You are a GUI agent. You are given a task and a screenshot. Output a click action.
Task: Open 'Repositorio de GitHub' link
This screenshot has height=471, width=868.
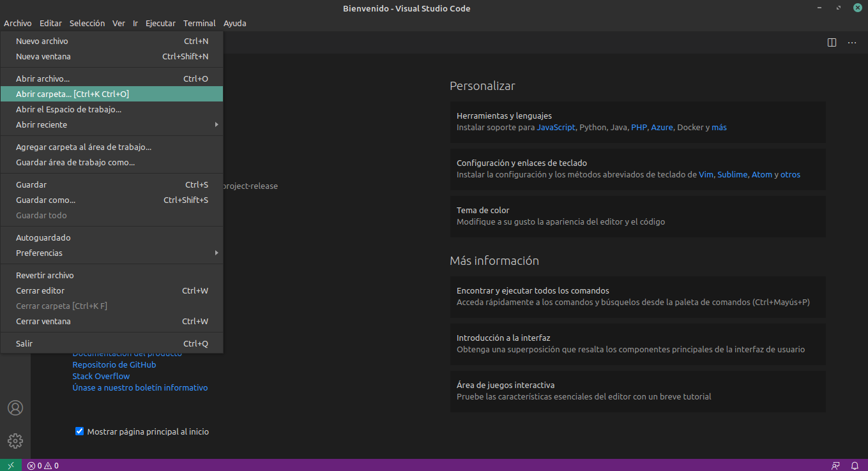point(114,364)
